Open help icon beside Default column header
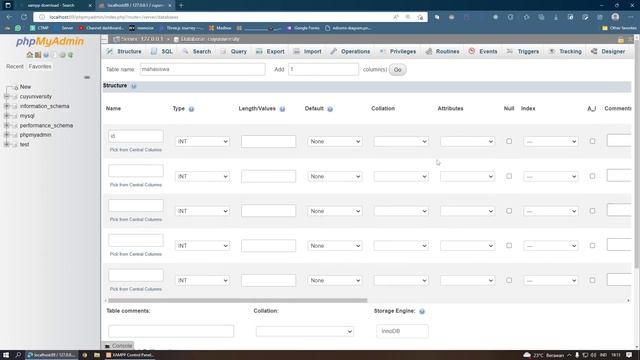The image size is (640, 360). 330,109
